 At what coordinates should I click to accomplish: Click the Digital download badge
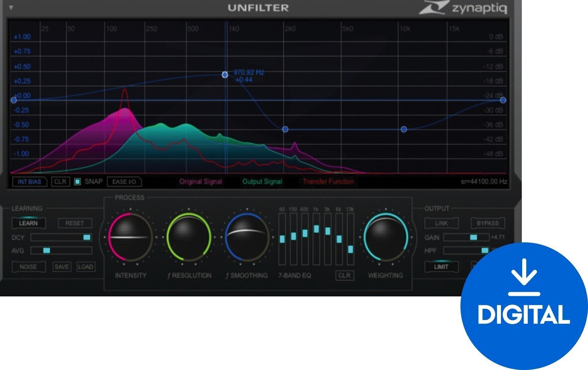click(x=524, y=306)
